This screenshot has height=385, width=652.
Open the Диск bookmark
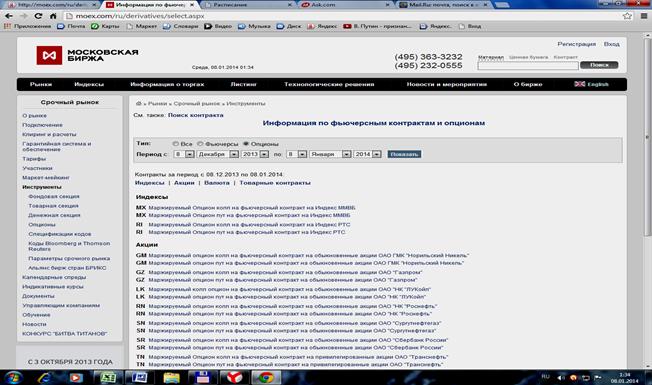(289, 26)
